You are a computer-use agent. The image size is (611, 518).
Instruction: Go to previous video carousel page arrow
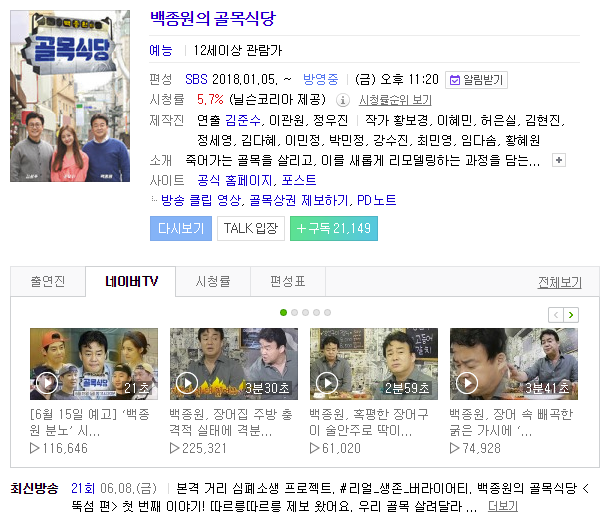[x=556, y=315]
